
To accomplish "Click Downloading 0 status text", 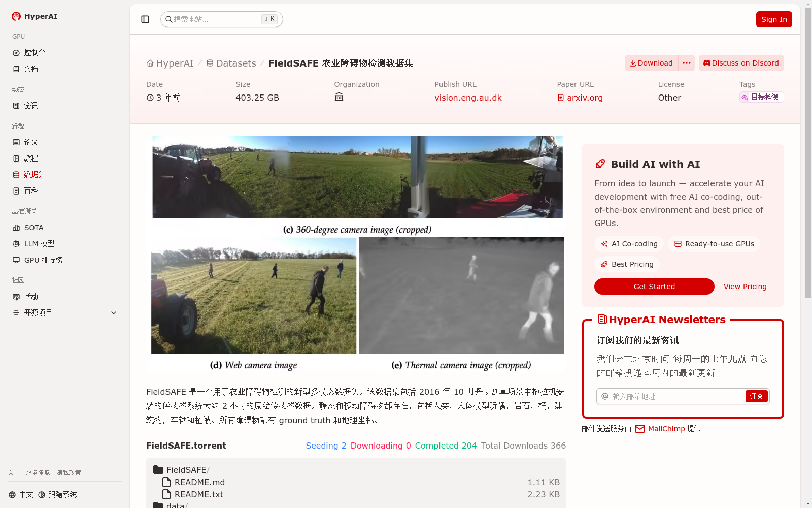I will [381, 446].
